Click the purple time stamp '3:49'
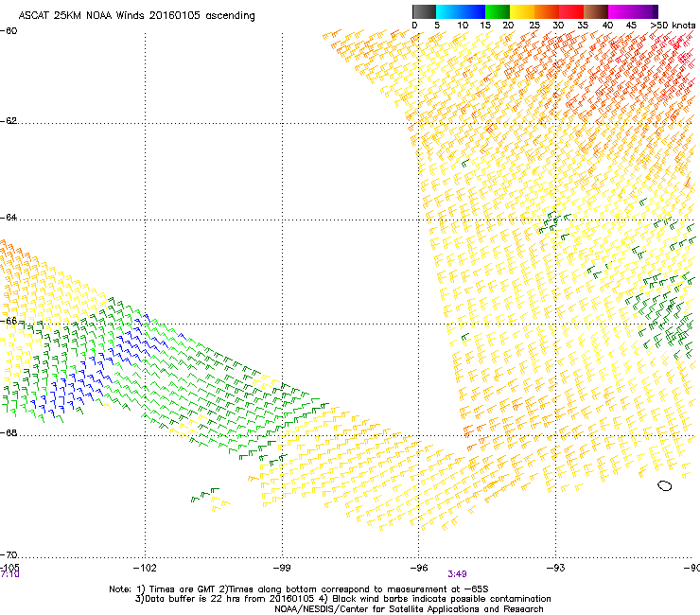Screen dimensions: 700x615 457,574
